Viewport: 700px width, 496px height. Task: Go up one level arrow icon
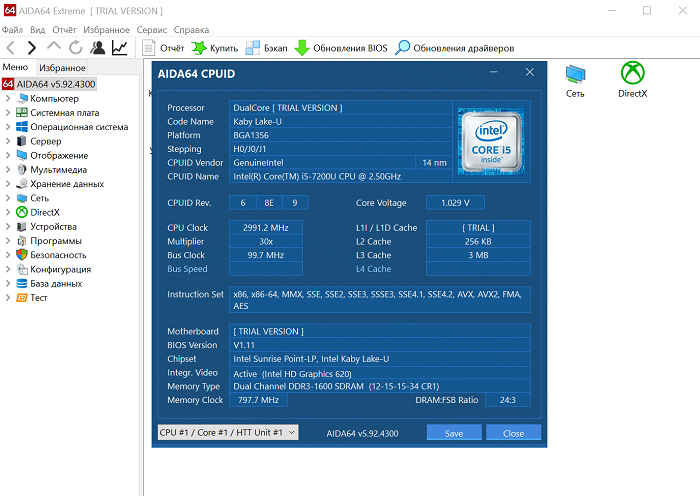pos(54,46)
